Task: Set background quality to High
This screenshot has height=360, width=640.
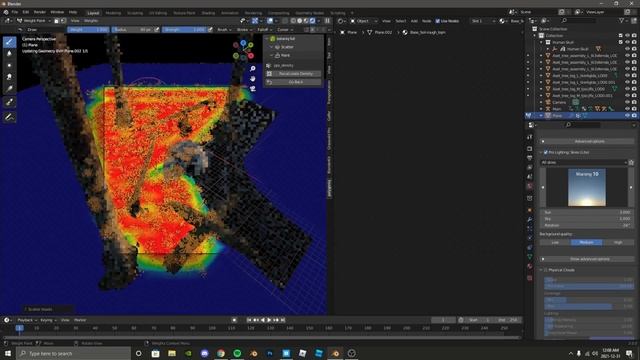Action: [618, 242]
